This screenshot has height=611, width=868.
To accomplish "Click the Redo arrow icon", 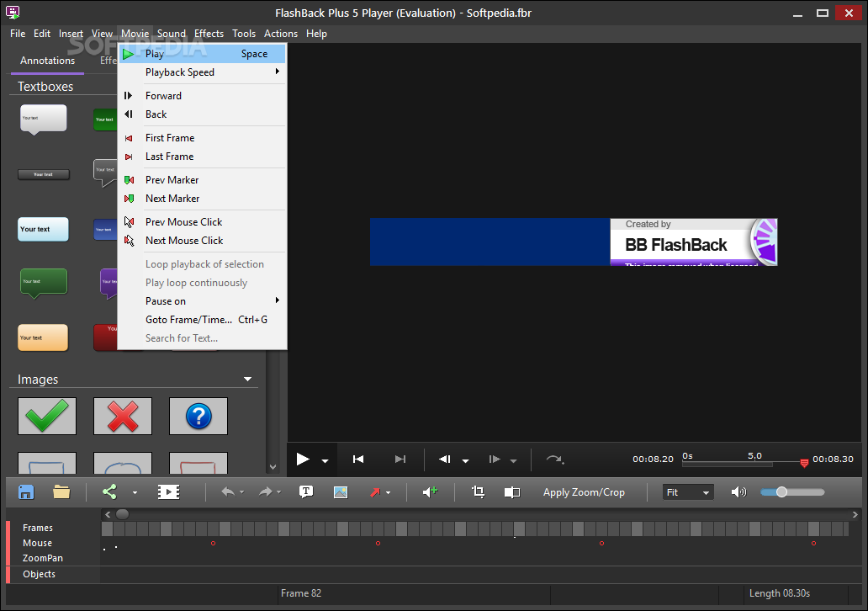I will (x=265, y=491).
